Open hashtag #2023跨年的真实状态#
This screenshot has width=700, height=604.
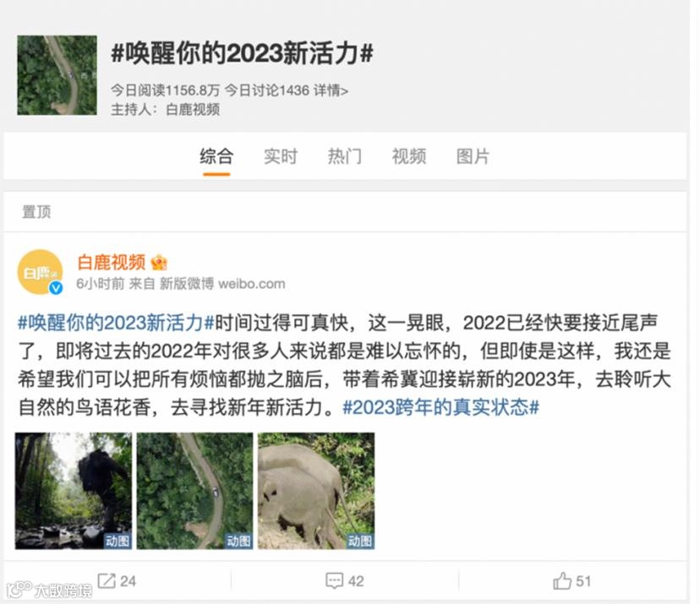[440, 407]
